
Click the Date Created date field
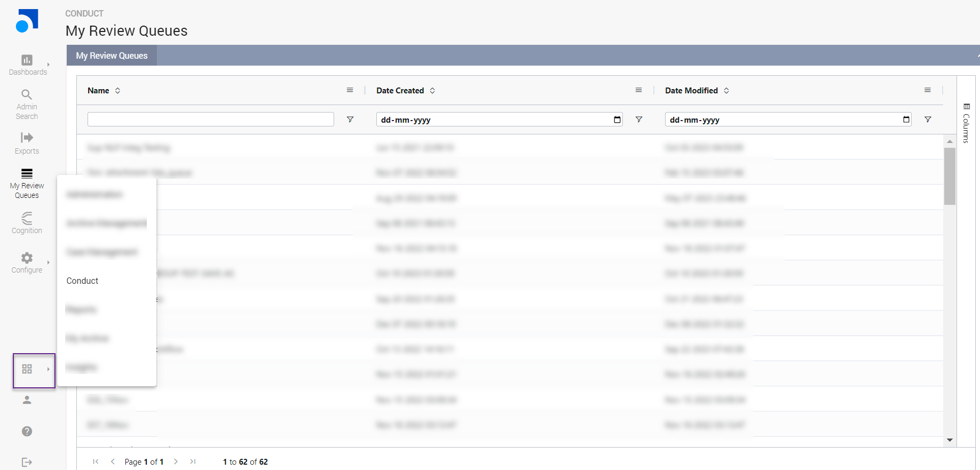(x=500, y=120)
